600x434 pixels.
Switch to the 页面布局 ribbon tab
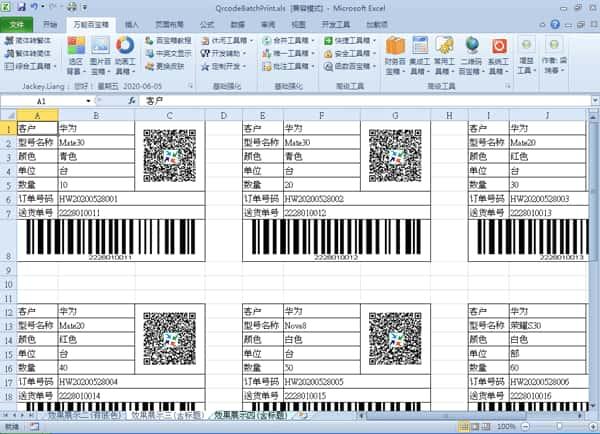(169, 25)
